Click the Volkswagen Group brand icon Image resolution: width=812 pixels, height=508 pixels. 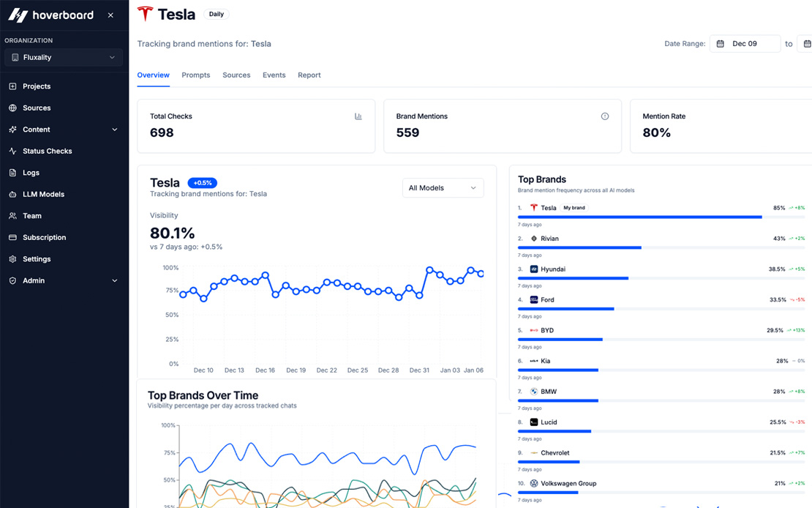[534, 483]
